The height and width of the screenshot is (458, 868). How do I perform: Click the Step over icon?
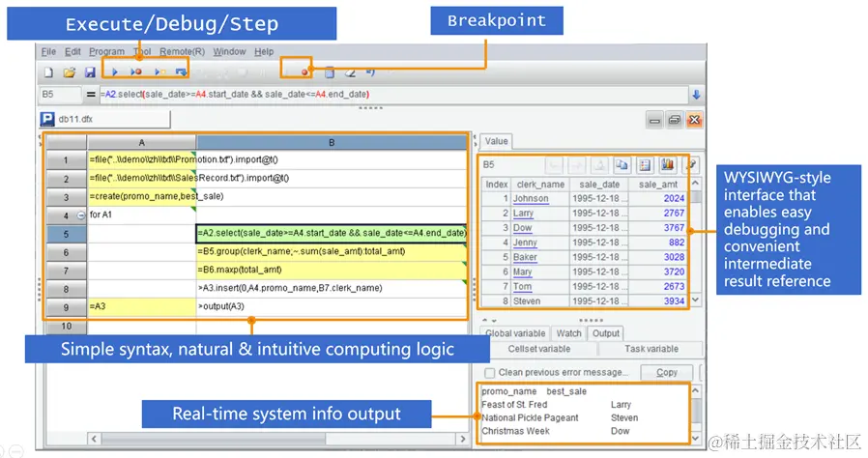click(181, 72)
